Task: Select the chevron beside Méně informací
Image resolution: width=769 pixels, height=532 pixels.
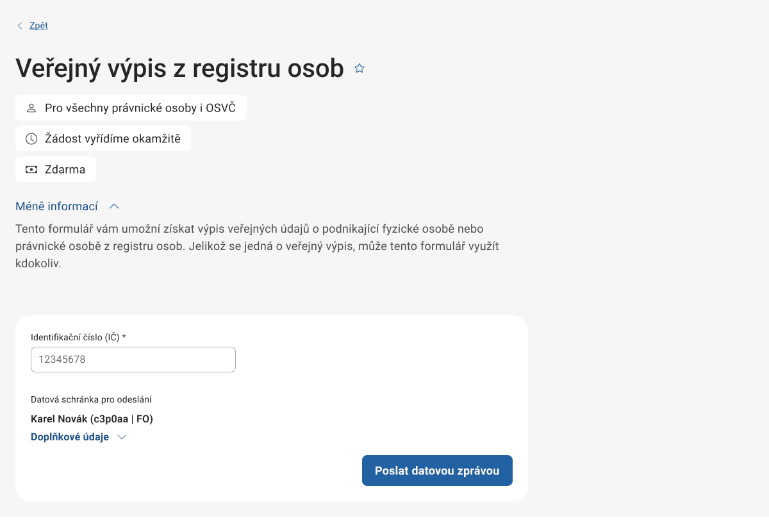Action: point(114,206)
